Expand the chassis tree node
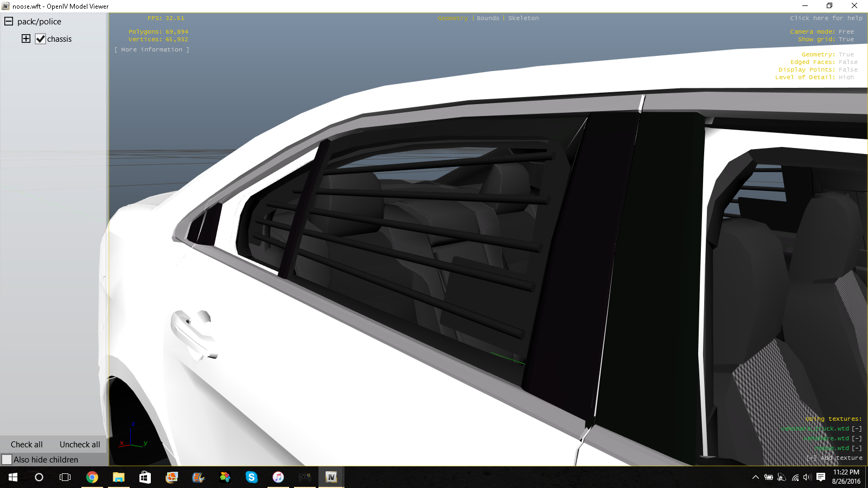Viewport: 868px width, 488px height. coord(26,38)
